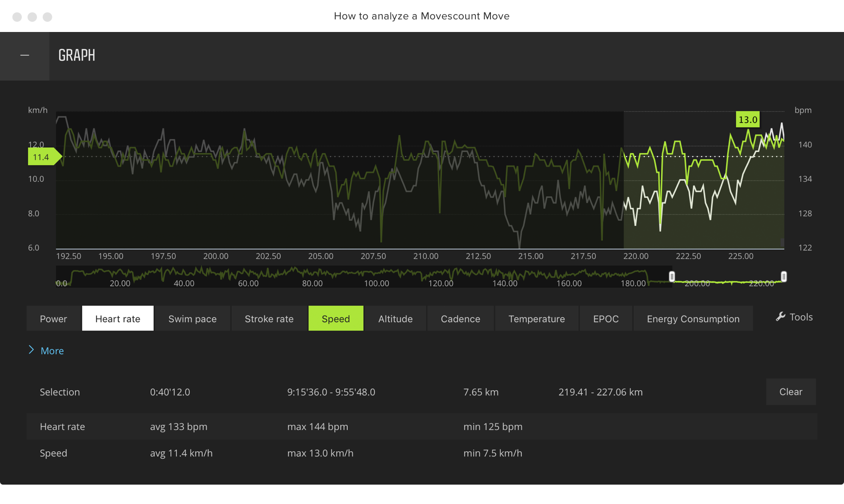Toggle the Swim pace graph series

(193, 318)
